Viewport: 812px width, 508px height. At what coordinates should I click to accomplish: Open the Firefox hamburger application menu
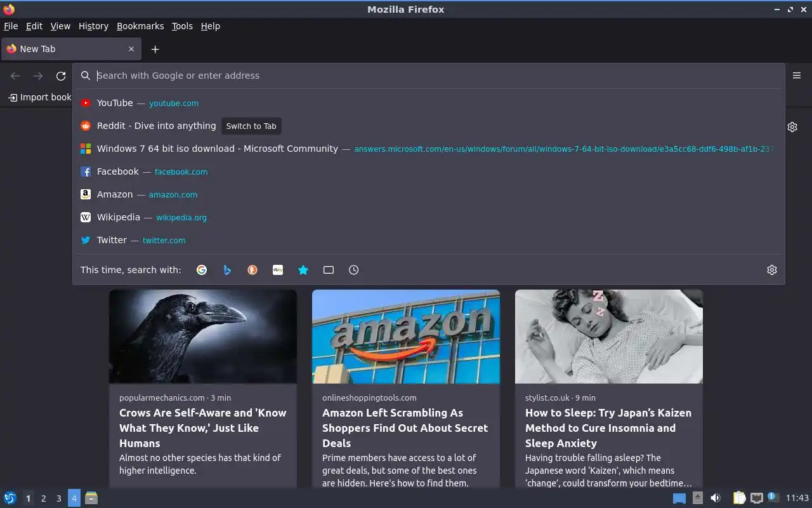click(797, 76)
